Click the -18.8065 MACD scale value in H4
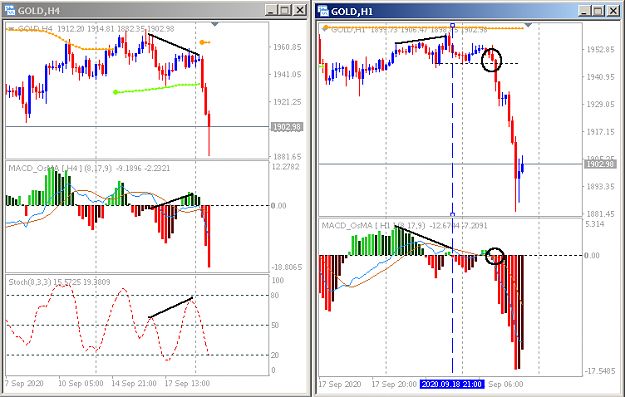This screenshot has width=625, height=397. (287, 267)
